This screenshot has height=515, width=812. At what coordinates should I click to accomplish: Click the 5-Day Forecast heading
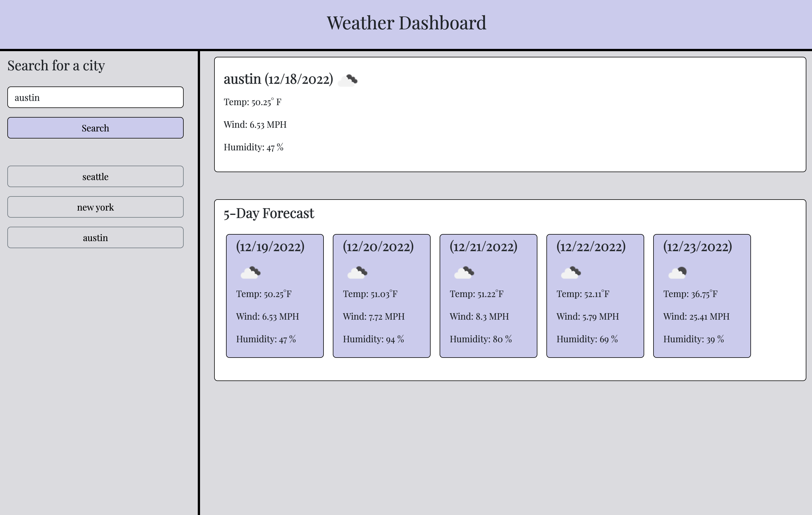click(269, 213)
